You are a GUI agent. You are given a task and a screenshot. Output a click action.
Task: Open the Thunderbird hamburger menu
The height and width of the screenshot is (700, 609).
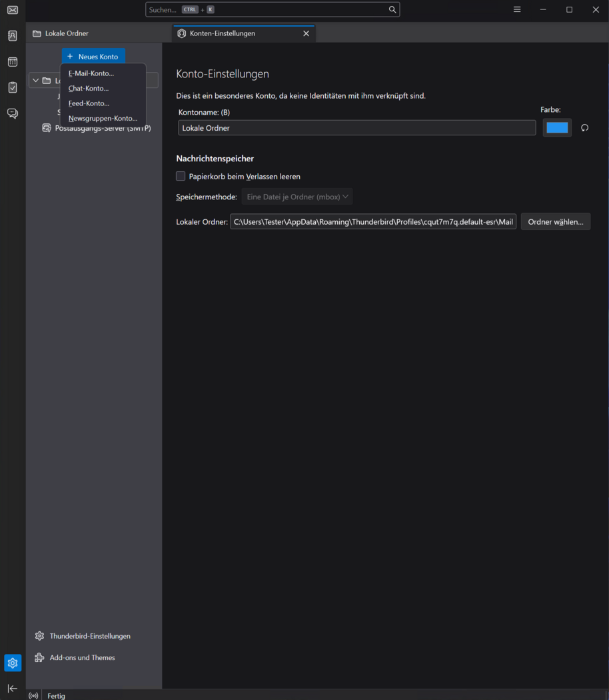(516, 9)
